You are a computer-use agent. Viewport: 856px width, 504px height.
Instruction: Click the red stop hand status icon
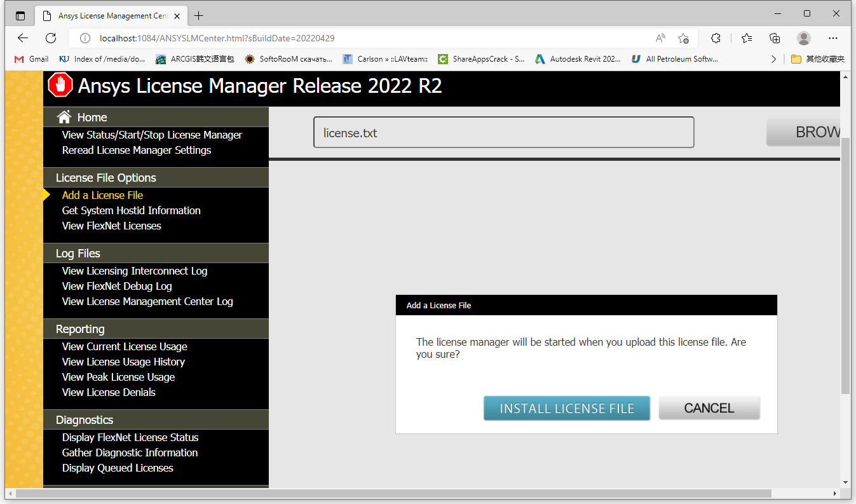coord(60,85)
